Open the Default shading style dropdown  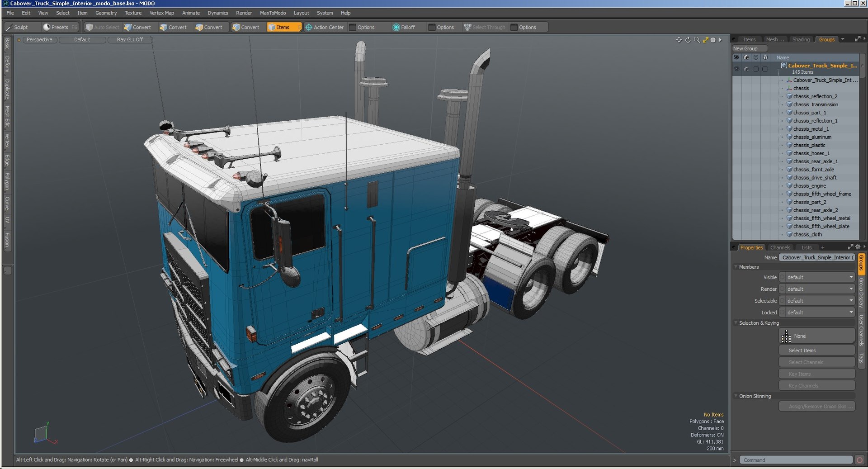click(x=82, y=40)
